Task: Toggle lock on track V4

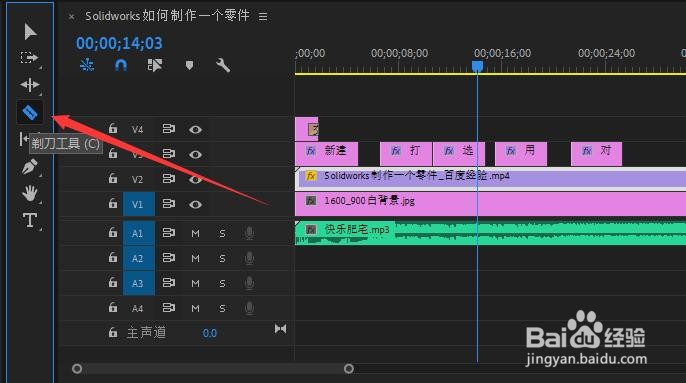Action: (x=113, y=129)
